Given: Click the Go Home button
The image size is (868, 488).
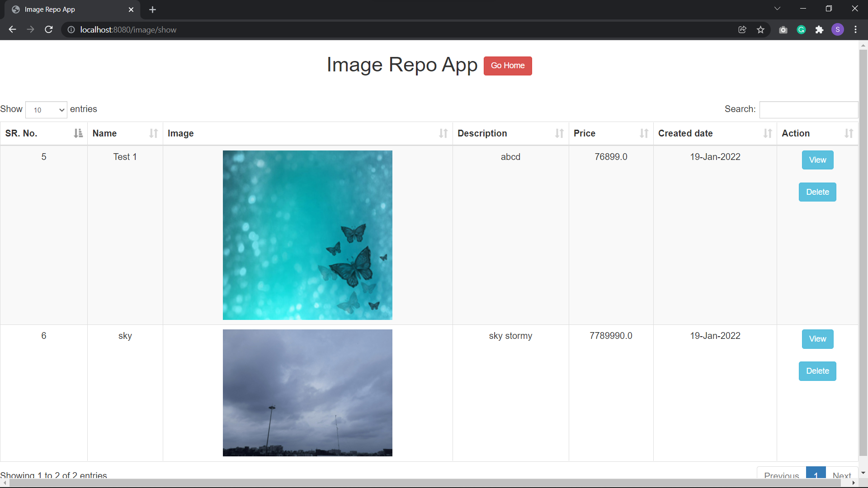Looking at the screenshot, I should coord(508,66).
